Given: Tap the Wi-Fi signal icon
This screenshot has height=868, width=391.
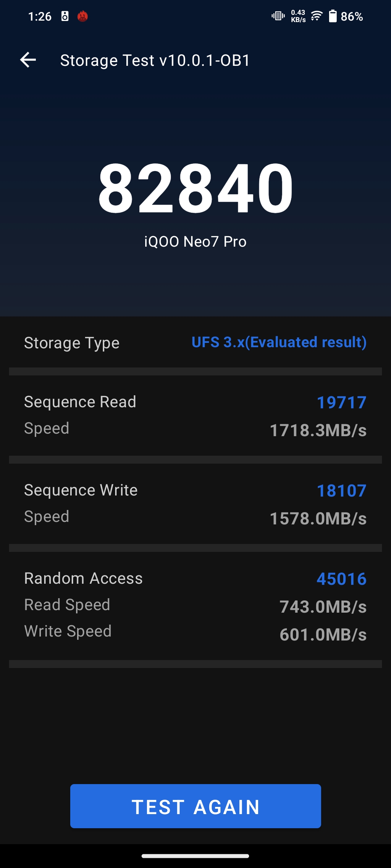Looking at the screenshot, I should pyautogui.click(x=316, y=16).
